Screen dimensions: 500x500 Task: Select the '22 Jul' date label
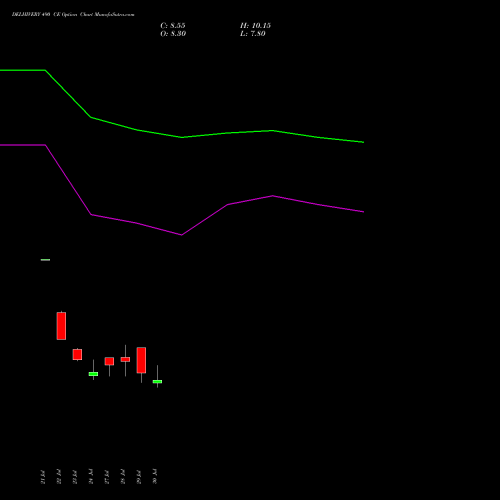59,477
